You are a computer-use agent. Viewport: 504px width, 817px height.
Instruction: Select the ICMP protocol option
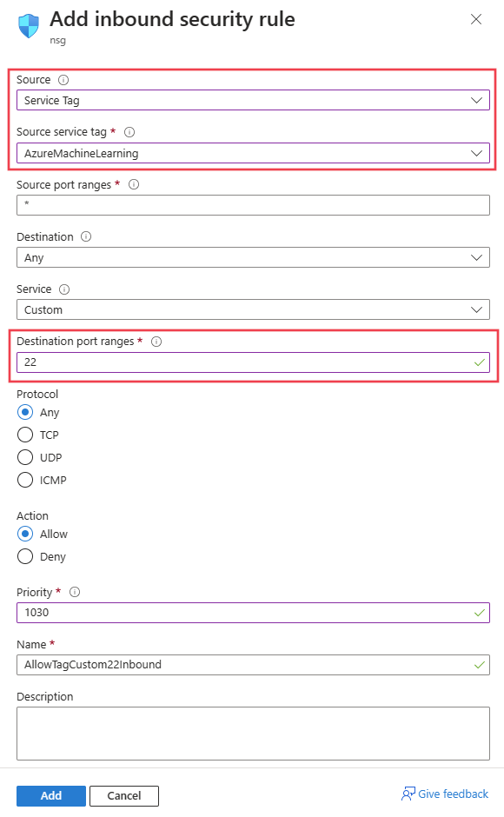coord(25,480)
